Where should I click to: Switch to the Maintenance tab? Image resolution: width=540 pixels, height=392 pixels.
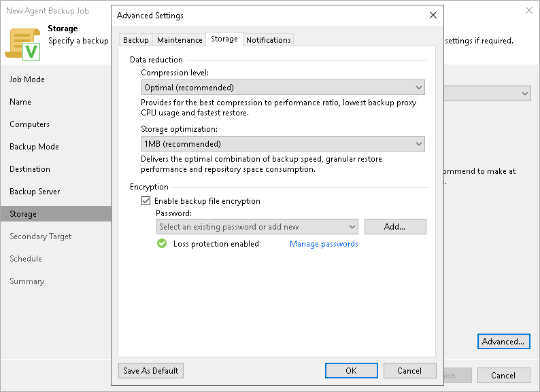point(180,40)
